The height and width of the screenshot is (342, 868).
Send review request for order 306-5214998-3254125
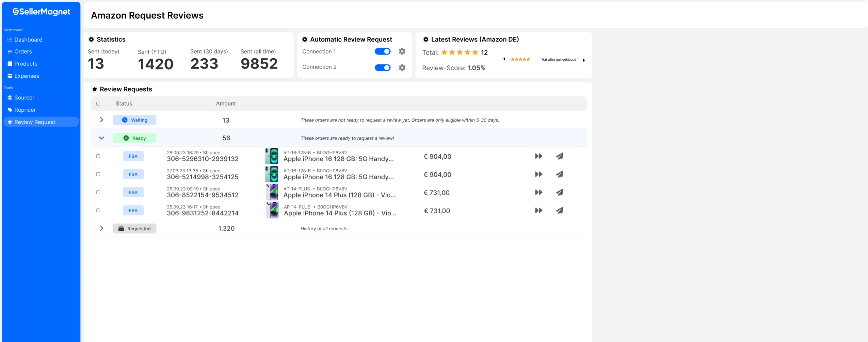coord(560,174)
